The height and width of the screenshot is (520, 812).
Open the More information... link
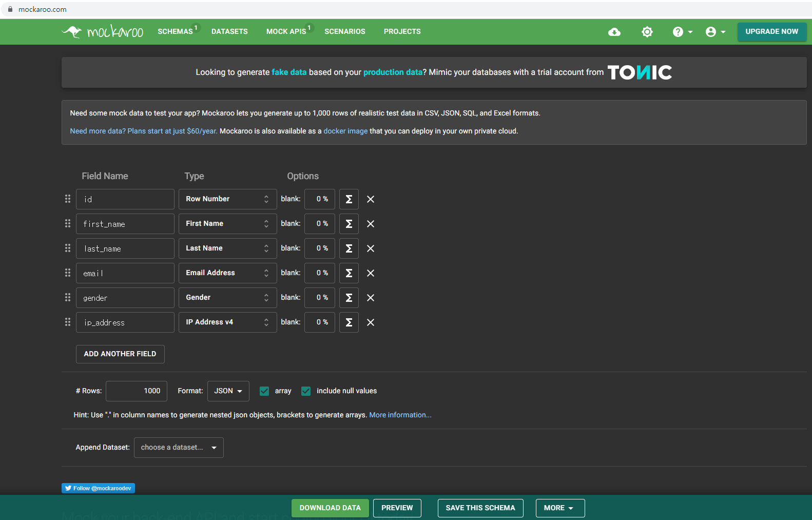[x=400, y=415]
